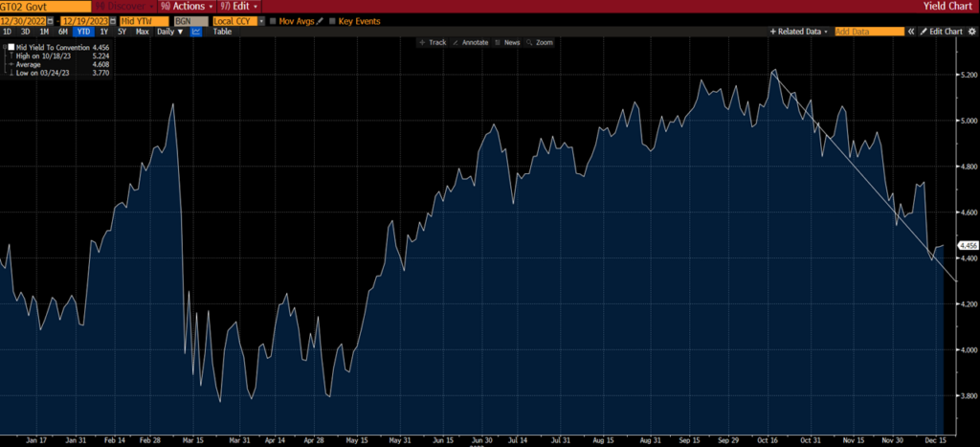The height and width of the screenshot is (447, 980).
Task: Switch to the 1Y time range
Action: coord(103,32)
